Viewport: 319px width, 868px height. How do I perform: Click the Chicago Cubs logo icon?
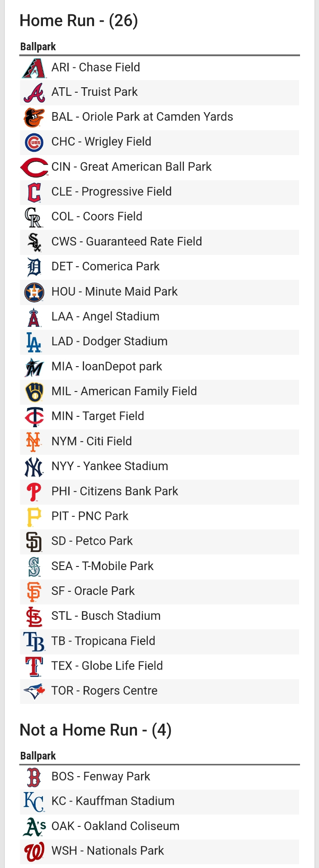34,142
